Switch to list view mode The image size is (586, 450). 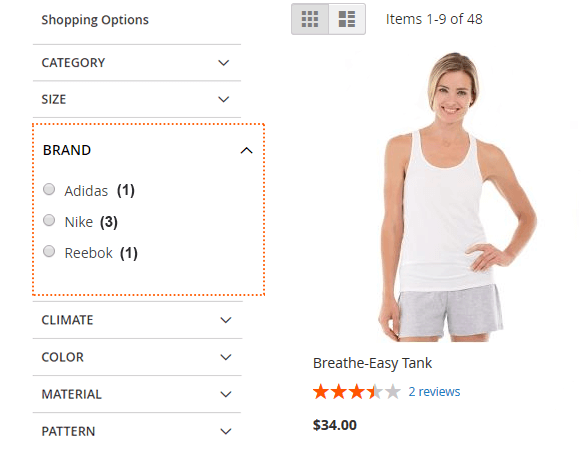(347, 19)
